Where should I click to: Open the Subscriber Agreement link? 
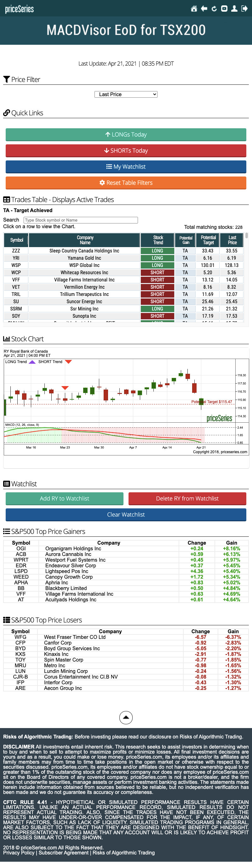(64, 853)
